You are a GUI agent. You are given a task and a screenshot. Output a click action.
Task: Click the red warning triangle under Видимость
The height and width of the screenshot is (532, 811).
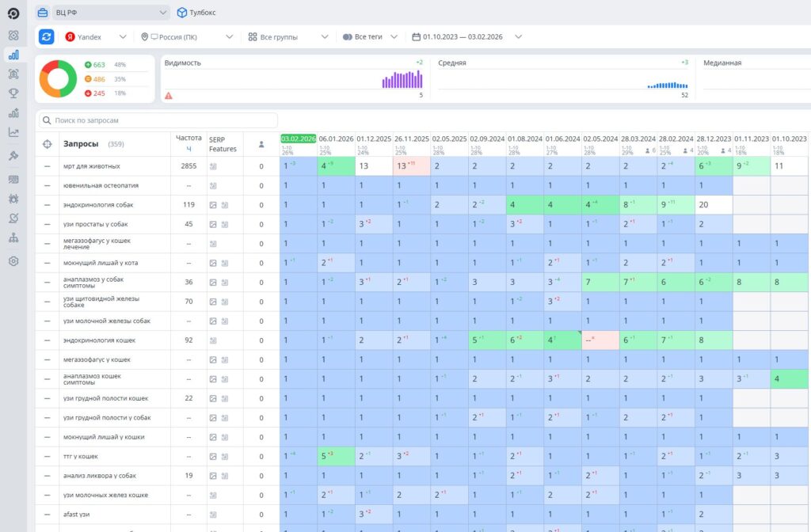point(169,96)
